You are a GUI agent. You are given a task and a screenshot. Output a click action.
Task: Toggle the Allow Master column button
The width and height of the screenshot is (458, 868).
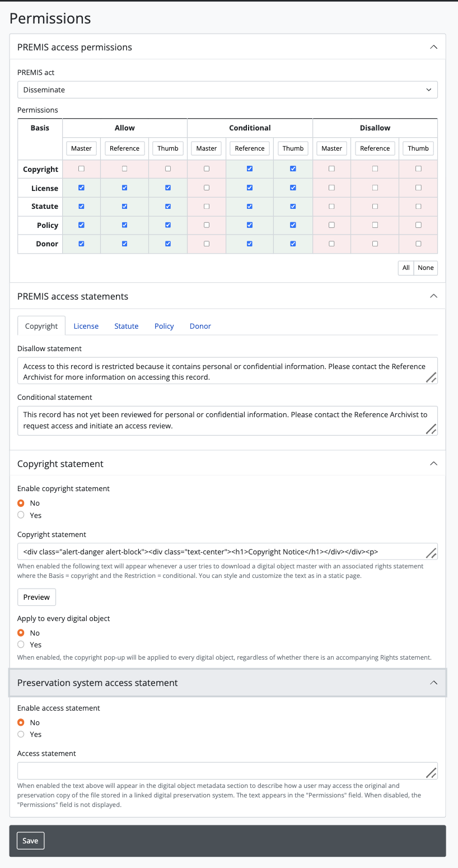point(81,148)
